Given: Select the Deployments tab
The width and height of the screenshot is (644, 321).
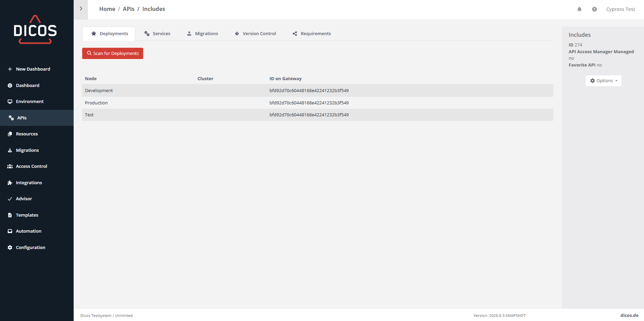Looking at the screenshot, I should coord(109,33).
